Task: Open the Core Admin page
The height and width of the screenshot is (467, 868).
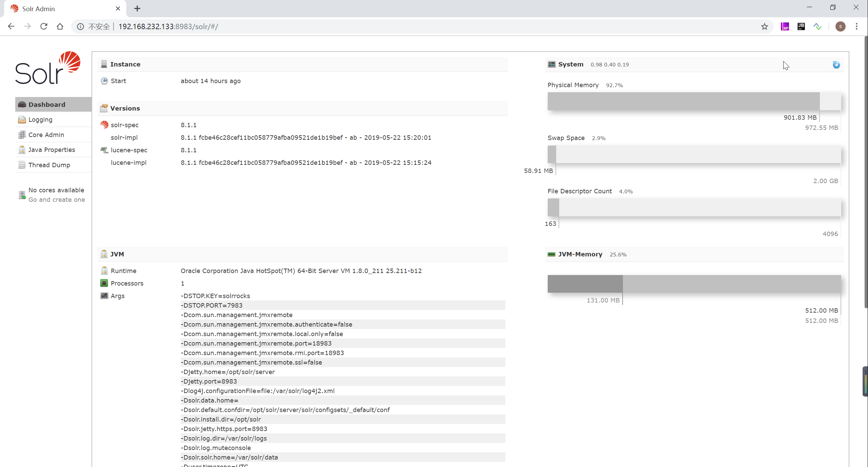Action: 46,135
